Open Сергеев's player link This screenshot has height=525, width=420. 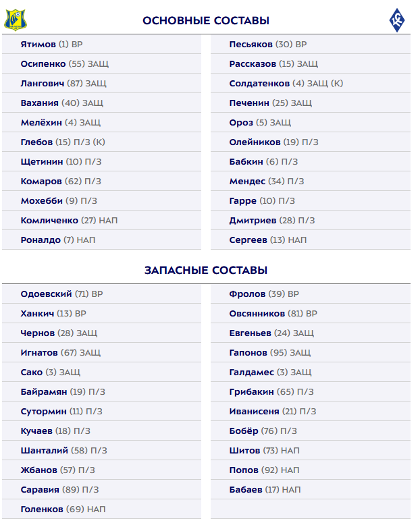[x=248, y=240]
